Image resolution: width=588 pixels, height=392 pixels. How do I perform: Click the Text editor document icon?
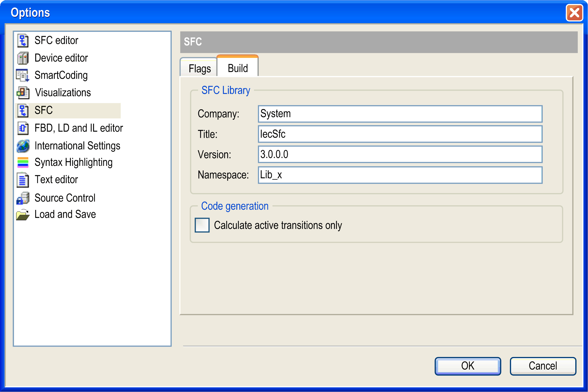23,180
